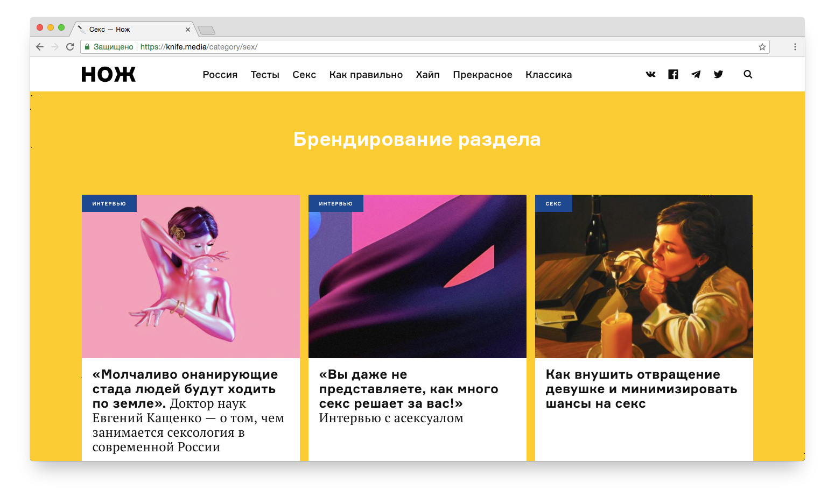Open the Прекрасное menu section
Screen dimensions: 835x504
click(x=482, y=75)
